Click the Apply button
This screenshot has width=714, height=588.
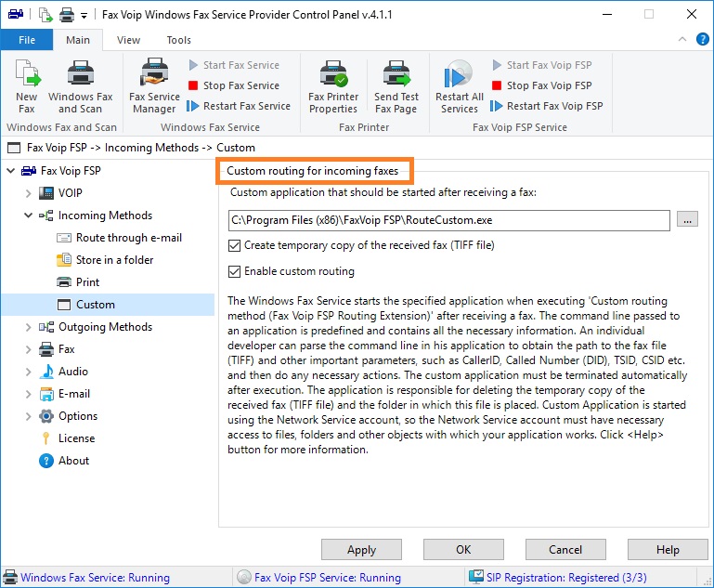[361, 550]
